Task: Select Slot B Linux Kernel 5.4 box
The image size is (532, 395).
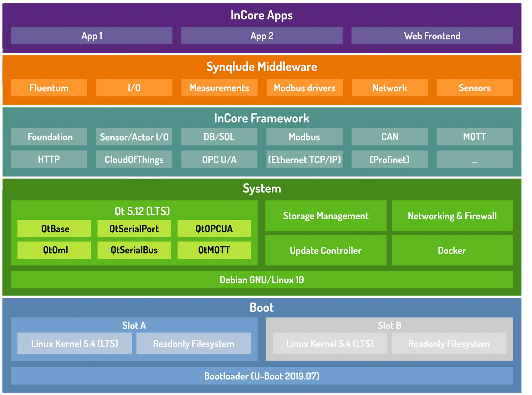Action: click(x=330, y=344)
